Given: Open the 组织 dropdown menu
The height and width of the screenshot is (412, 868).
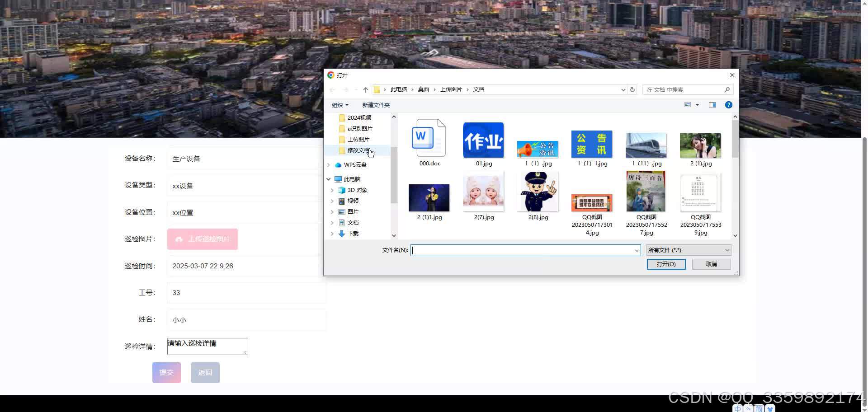Looking at the screenshot, I should (x=340, y=105).
